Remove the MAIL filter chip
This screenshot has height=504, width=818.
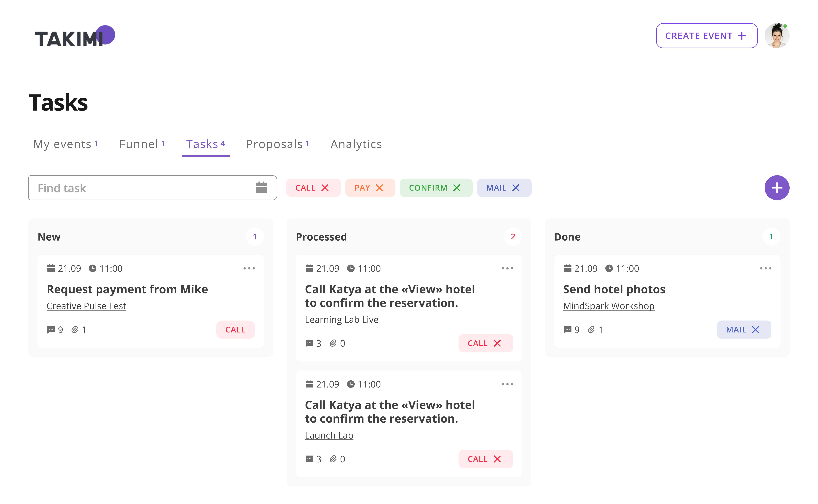click(516, 188)
